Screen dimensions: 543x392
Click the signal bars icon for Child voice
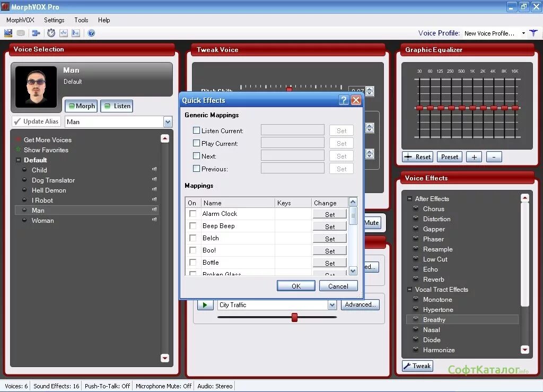click(154, 169)
